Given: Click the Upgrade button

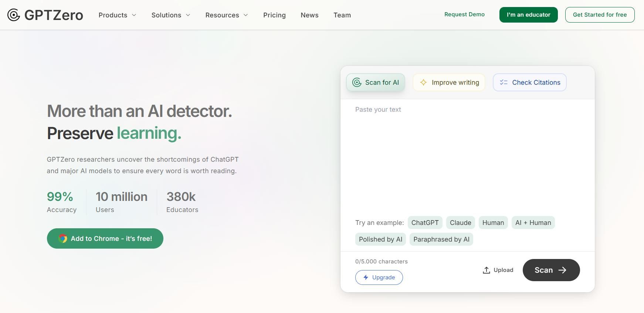Looking at the screenshot, I should point(379,277).
